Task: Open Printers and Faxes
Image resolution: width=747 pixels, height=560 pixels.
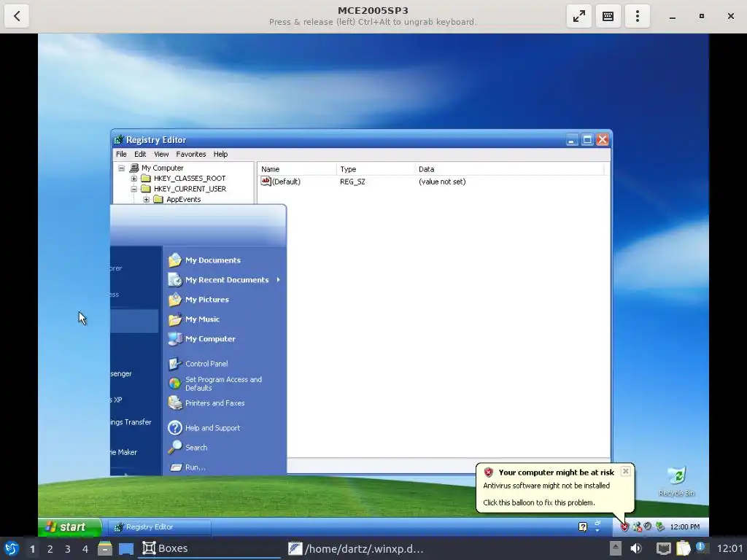Action: tap(206, 402)
